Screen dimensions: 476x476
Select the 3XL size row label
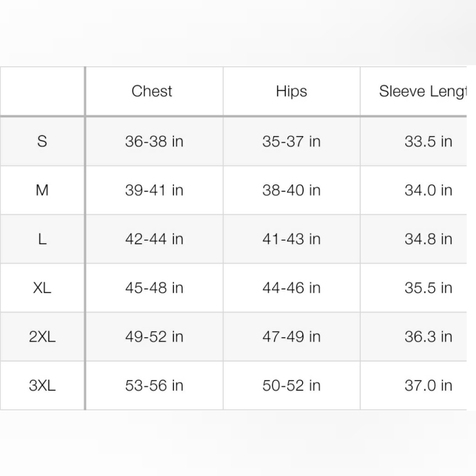click(x=42, y=386)
